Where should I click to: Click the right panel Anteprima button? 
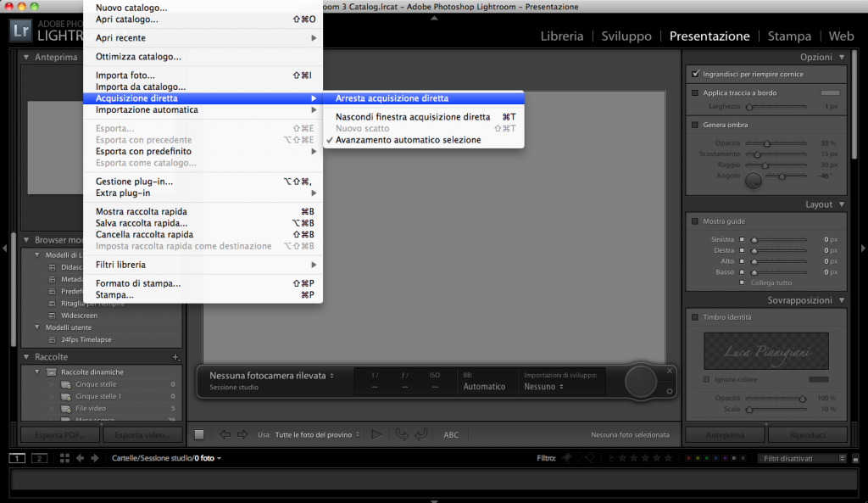point(726,435)
